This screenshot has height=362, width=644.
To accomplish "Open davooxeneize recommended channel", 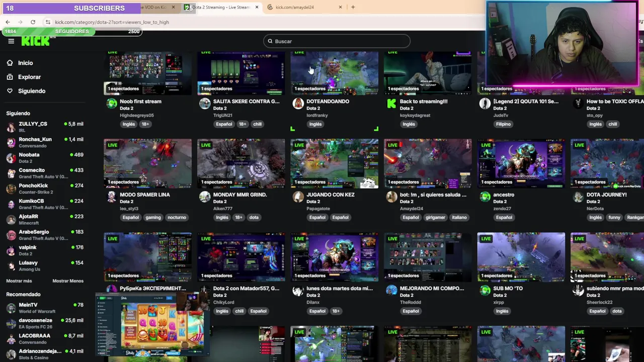I will [x=44, y=324].
